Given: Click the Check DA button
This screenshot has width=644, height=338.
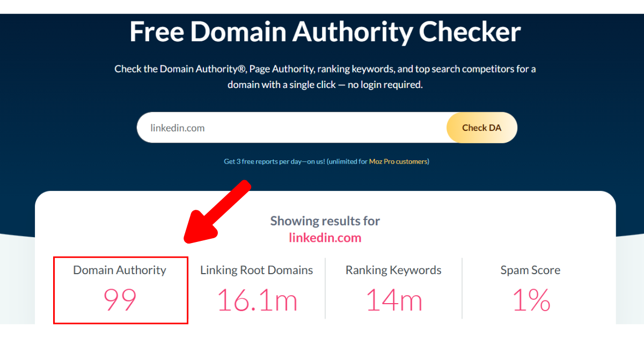Looking at the screenshot, I should click(x=481, y=128).
